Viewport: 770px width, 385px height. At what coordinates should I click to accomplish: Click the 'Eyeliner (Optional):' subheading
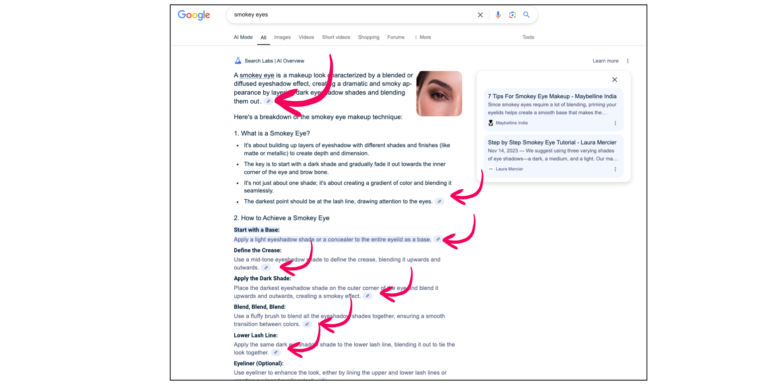click(x=258, y=363)
